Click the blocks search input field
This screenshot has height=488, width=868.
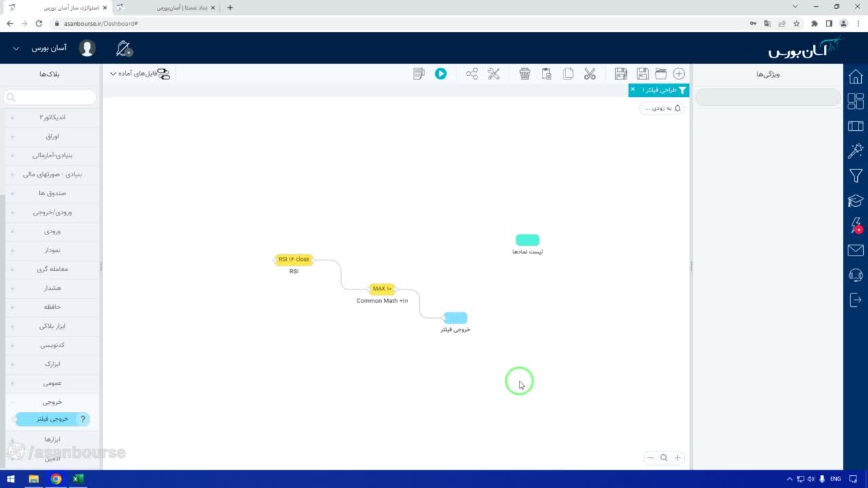pyautogui.click(x=50, y=97)
